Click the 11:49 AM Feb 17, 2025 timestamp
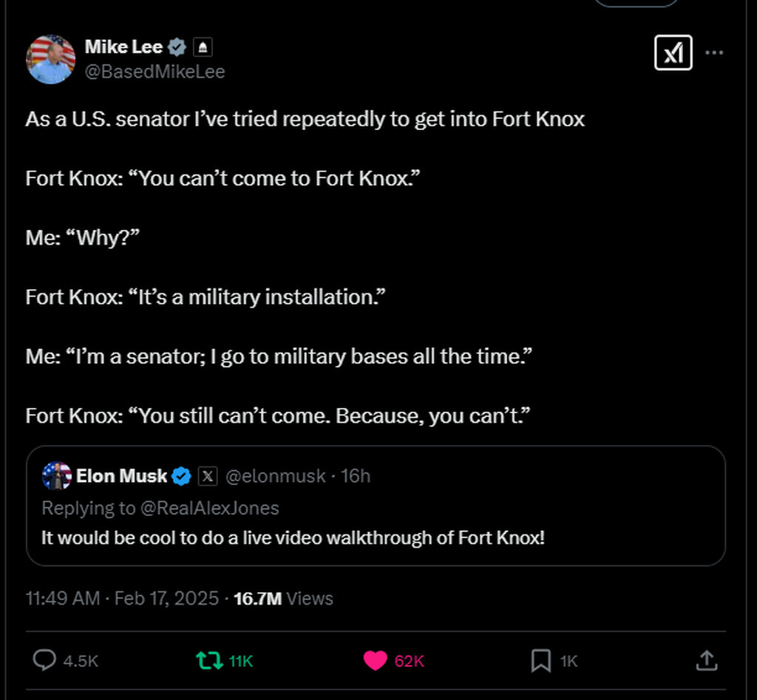The image size is (757, 700). point(122,598)
